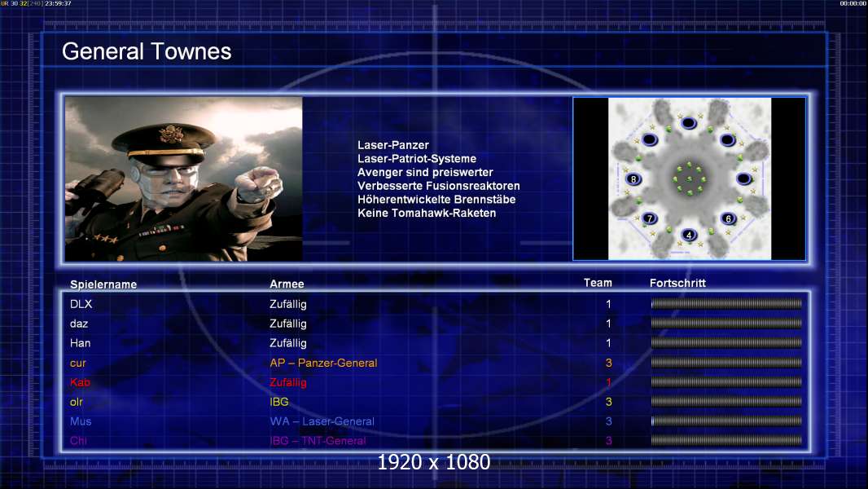Click the 23:59:37 clock in top-left
The width and height of the screenshot is (868, 489).
(58, 3)
